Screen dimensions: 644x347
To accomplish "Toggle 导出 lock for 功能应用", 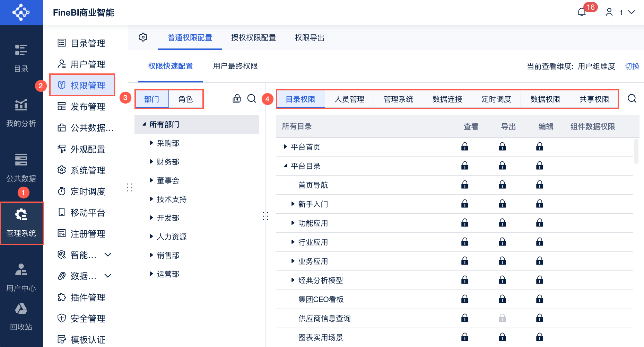I will [502, 223].
